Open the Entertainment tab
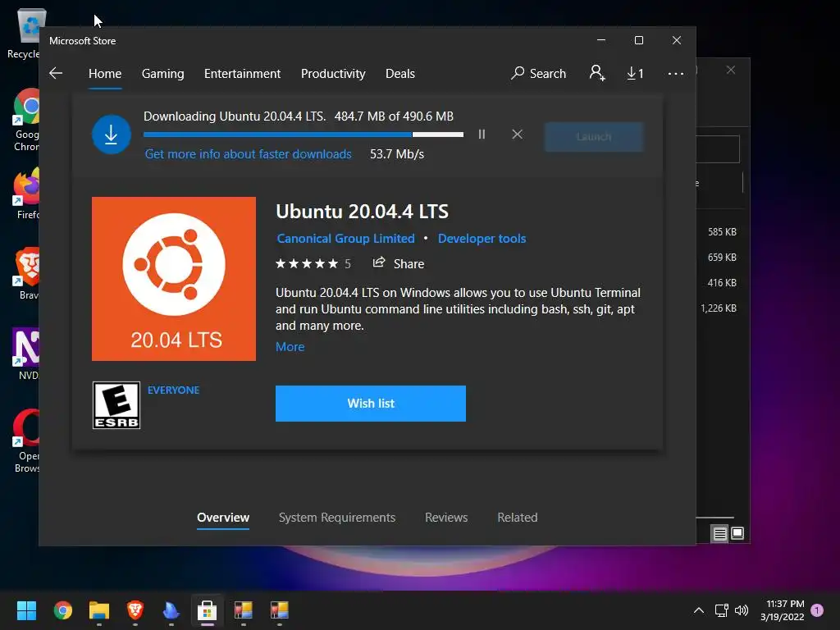840x630 pixels. click(242, 73)
